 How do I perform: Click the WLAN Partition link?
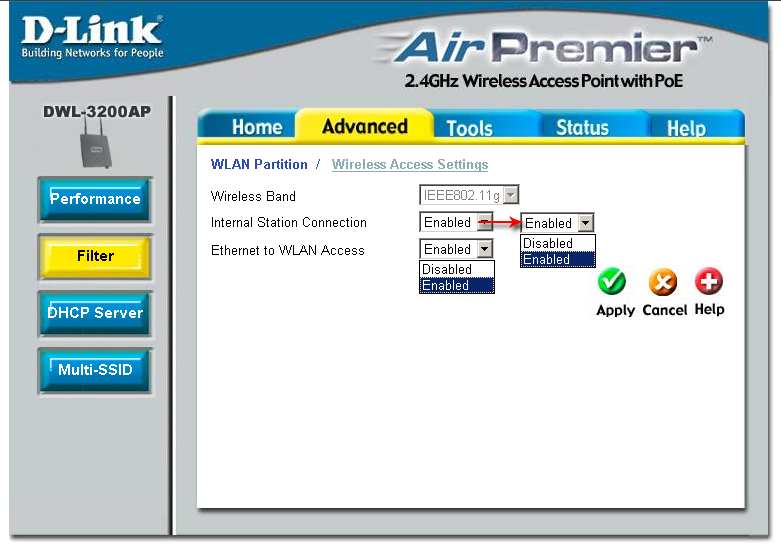click(259, 164)
